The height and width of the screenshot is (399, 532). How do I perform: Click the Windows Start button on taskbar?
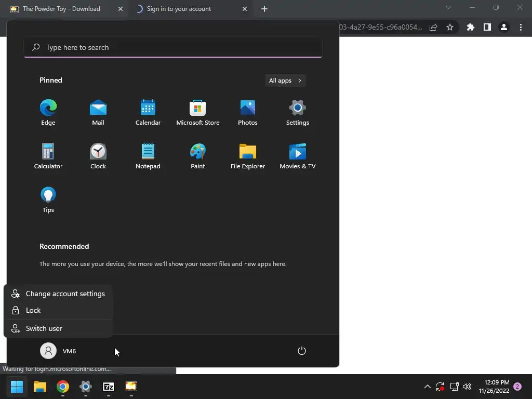click(x=17, y=387)
